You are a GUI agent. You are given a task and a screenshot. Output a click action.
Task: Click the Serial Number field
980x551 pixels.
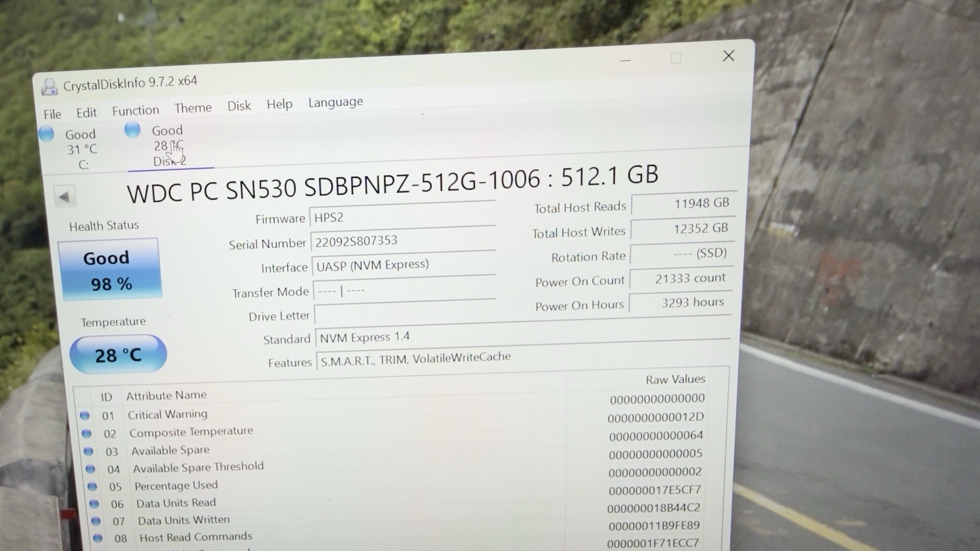point(403,239)
